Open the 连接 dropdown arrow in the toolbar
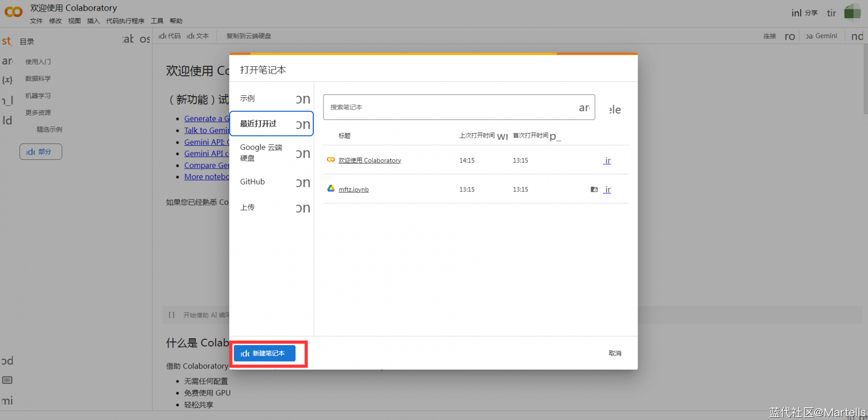Image resolution: width=868 pixels, height=420 pixels. click(x=790, y=36)
